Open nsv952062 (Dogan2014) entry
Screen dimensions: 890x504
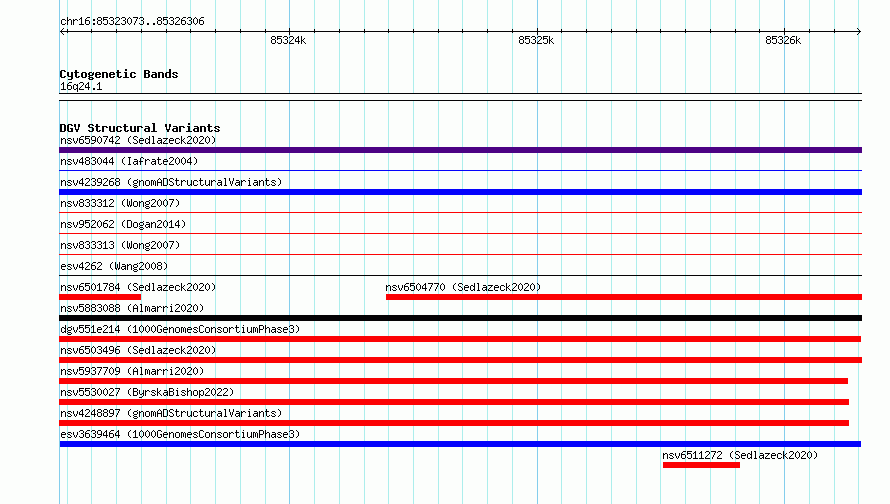click(123, 224)
